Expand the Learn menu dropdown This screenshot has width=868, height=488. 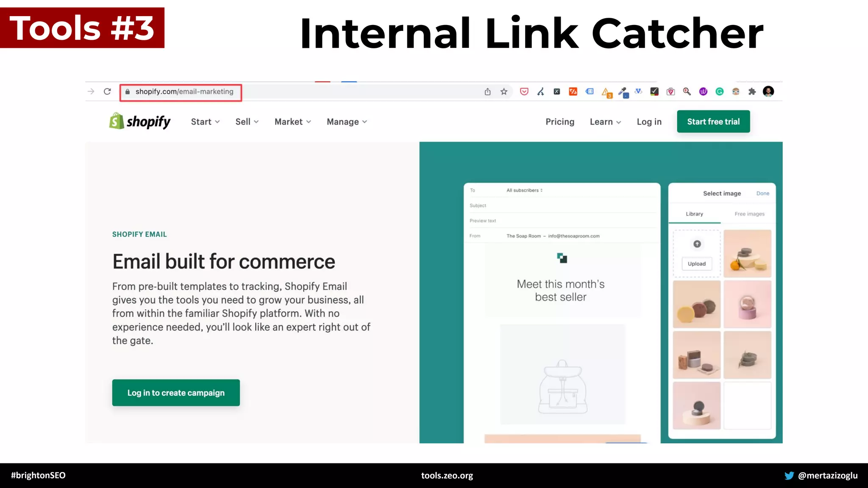605,122
